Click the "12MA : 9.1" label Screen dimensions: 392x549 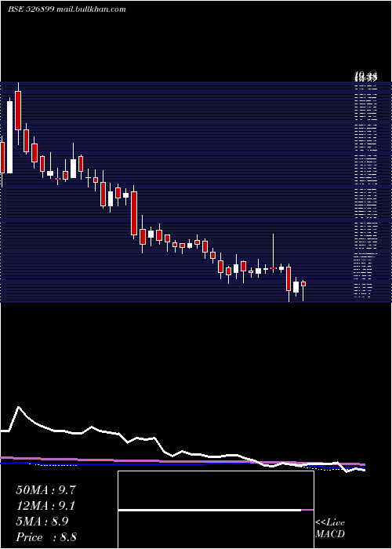pyautogui.click(x=45, y=506)
